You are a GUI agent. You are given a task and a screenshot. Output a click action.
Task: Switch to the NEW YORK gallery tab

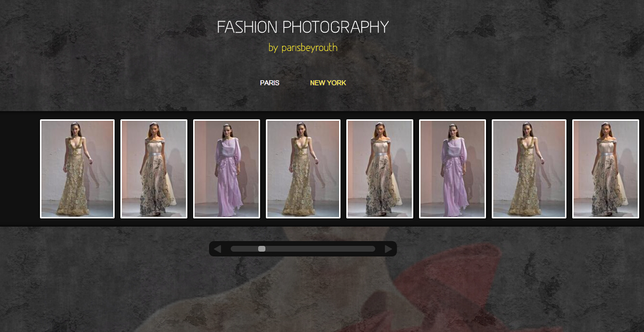click(x=328, y=83)
